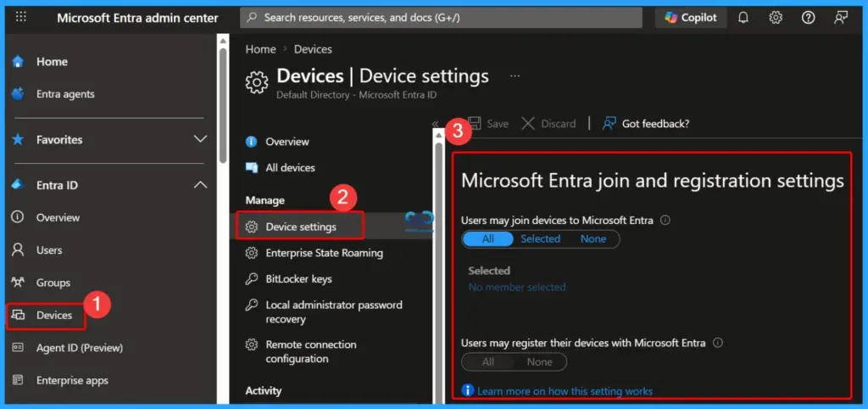Click the Users person icon
The image size is (868, 409).
[18, 250]
